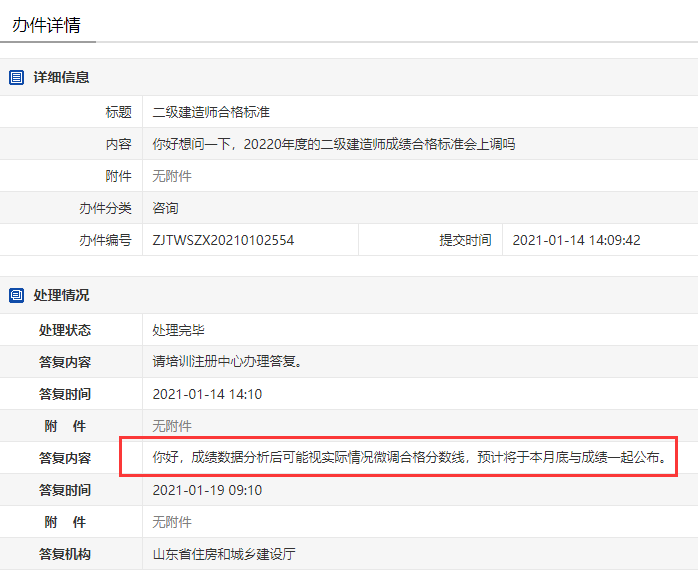Click submission time 2021-01-14 14:09:42

coord(576,240)
